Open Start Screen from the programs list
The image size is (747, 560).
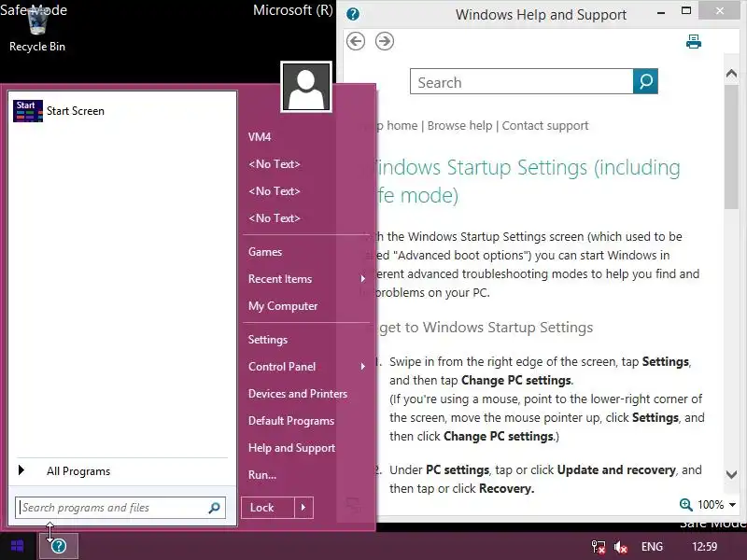122,111
